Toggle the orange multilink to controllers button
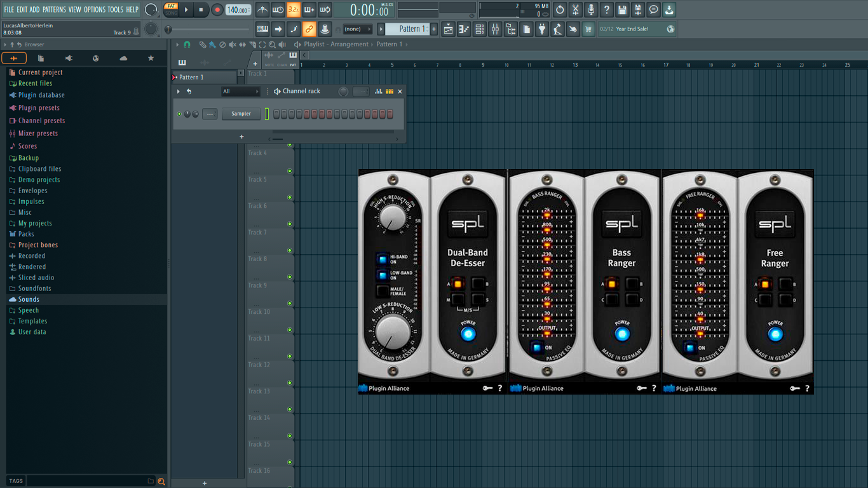The height and width of the screenshot is (488, 868). [309, 29]
